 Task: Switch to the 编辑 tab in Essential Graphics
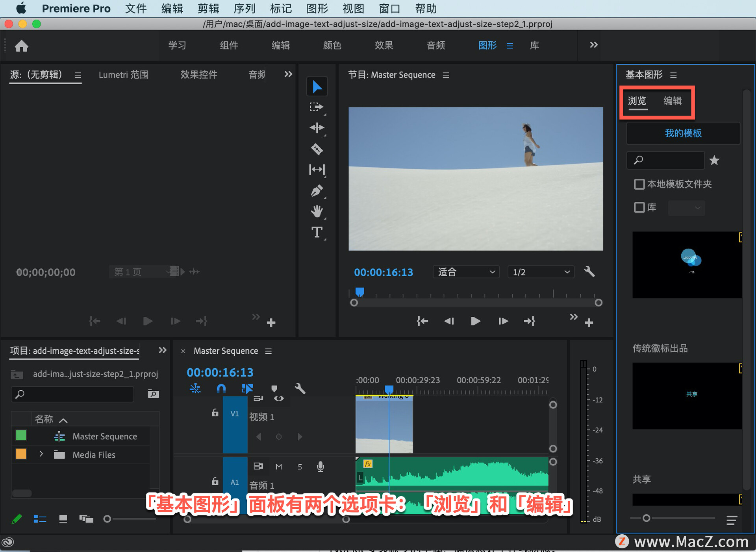tap(673, 101)
